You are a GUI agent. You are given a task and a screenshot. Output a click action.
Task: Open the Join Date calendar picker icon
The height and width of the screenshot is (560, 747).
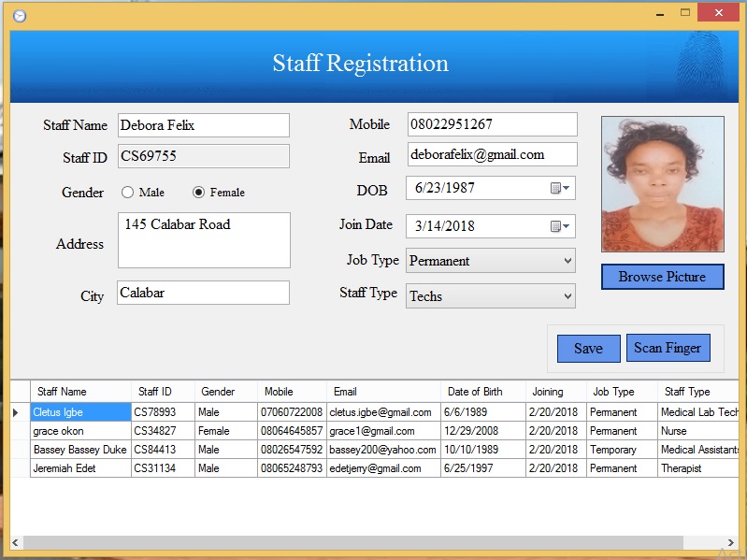(560, 226)
